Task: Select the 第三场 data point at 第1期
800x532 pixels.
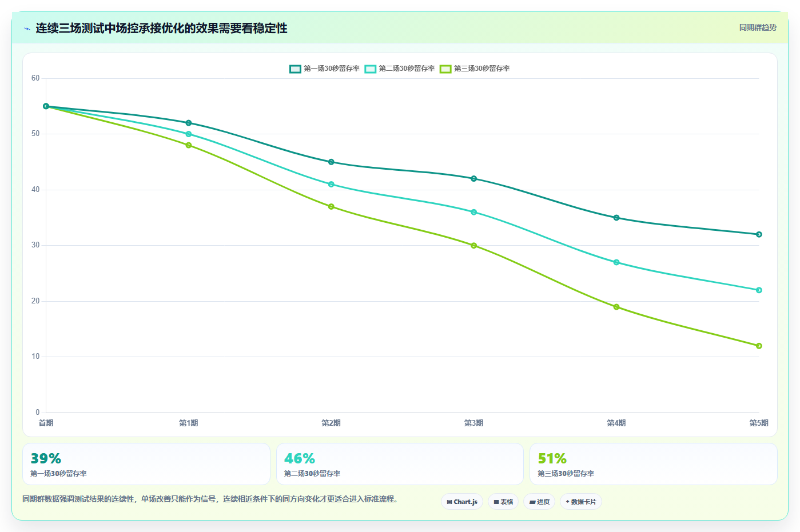Action: pos(189,145)
